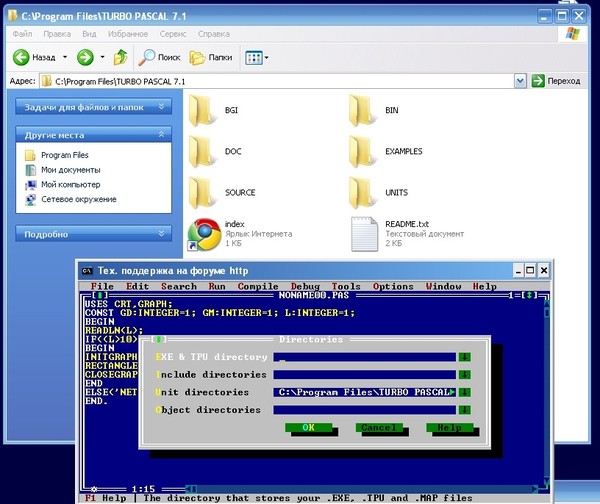The width and height of the screenshot is (600, 504).
Task: Close the NONAME00.PAS editor window box
Action: point(100,295)
